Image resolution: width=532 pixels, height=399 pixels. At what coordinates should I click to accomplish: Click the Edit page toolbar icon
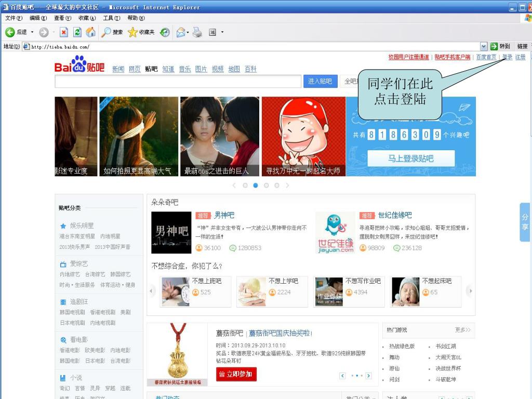point(212,32)
